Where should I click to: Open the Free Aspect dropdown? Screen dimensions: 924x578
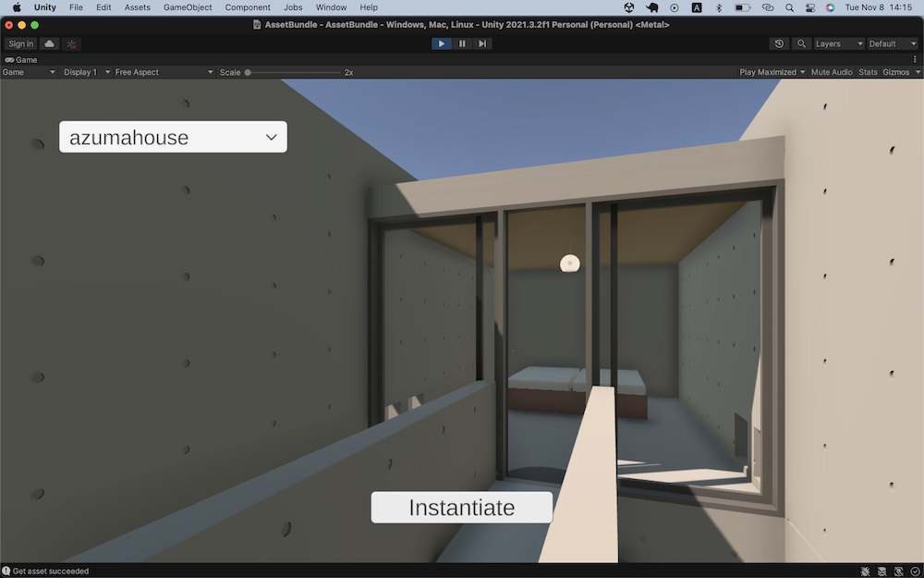(164, 72)
